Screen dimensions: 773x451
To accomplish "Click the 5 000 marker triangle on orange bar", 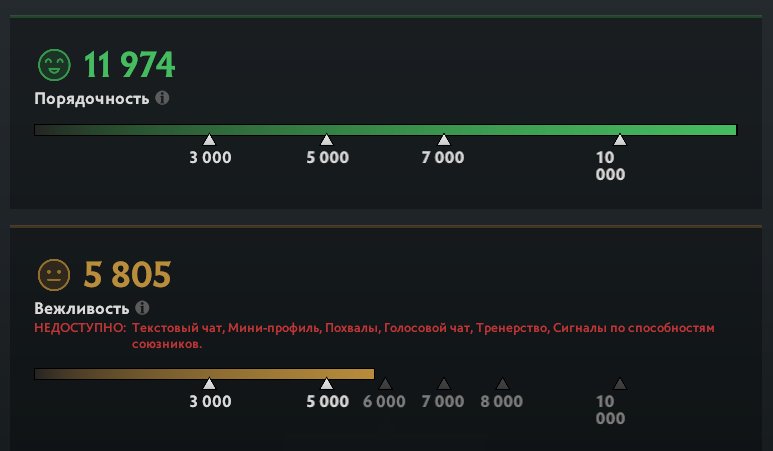I will point(326,384).
